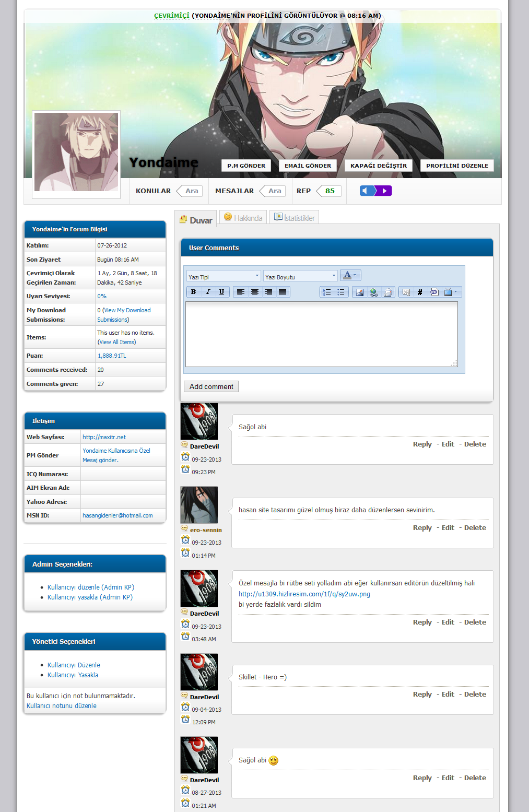Click inside the comment text area
529x812 pixels.
(322, 334)
